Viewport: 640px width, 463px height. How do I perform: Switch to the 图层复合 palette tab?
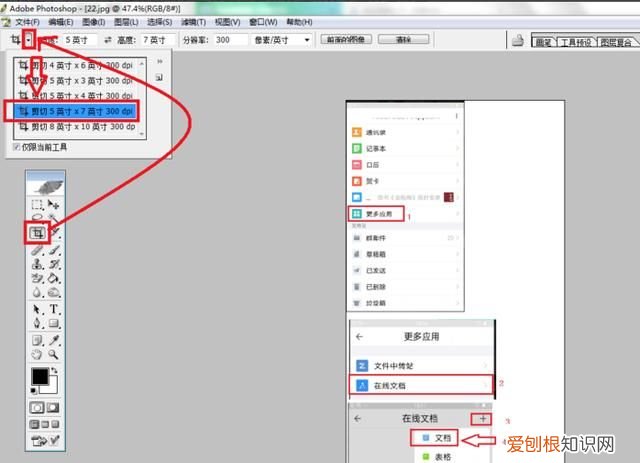[x=616, y=42]
